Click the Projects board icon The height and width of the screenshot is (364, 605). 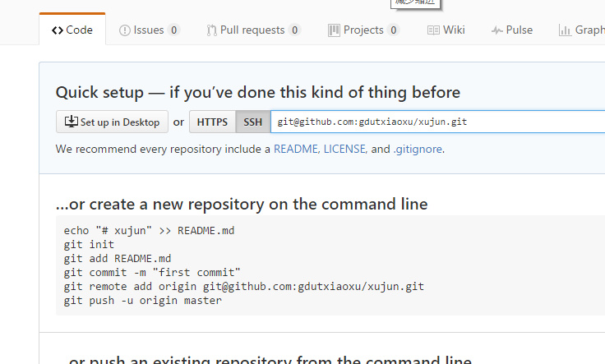(x=334, y=30)
